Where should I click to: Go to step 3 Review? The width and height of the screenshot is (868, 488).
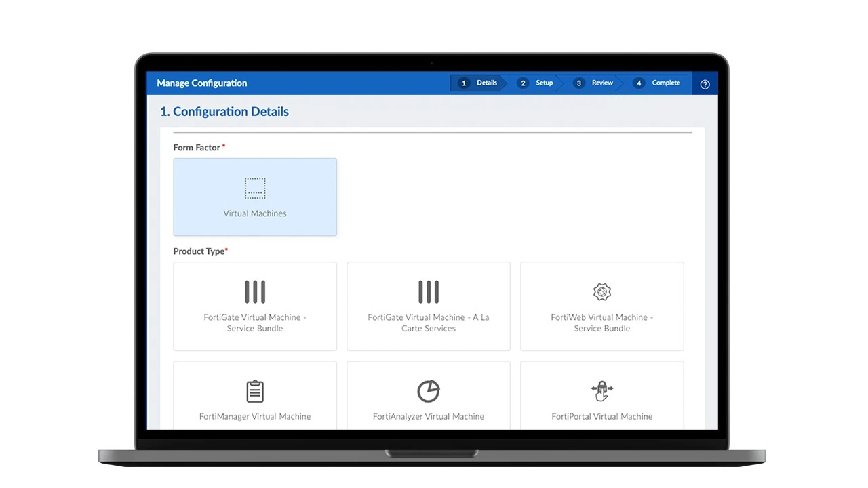(593, 83)
